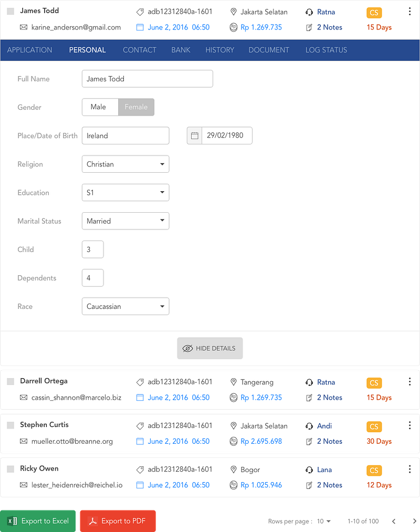Click the Dependents number field
The image size is (420, 532).
click(x=92, y=278)
